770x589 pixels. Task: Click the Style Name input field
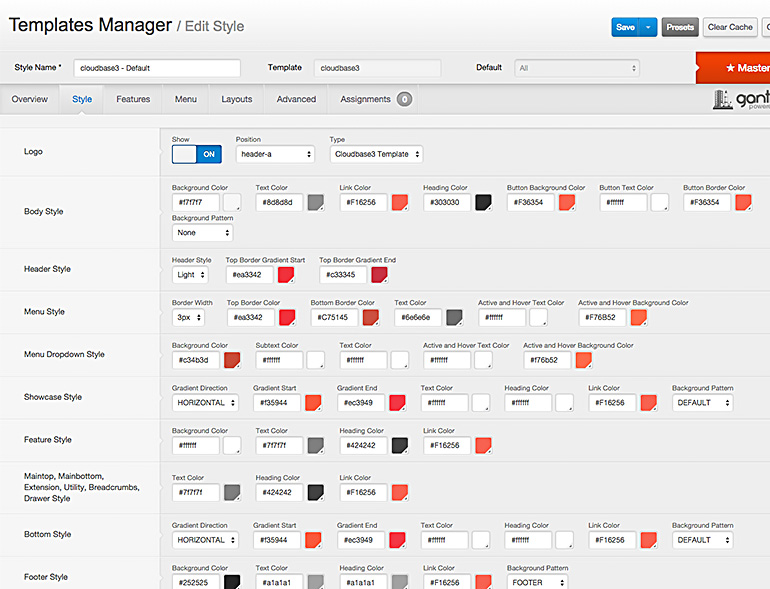click(157, 68)
